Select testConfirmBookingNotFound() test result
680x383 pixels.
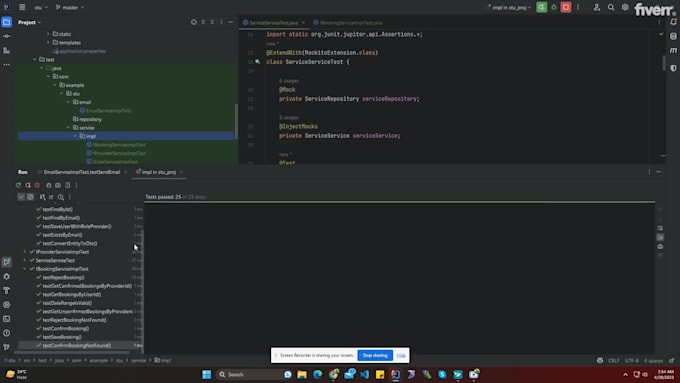77,346
